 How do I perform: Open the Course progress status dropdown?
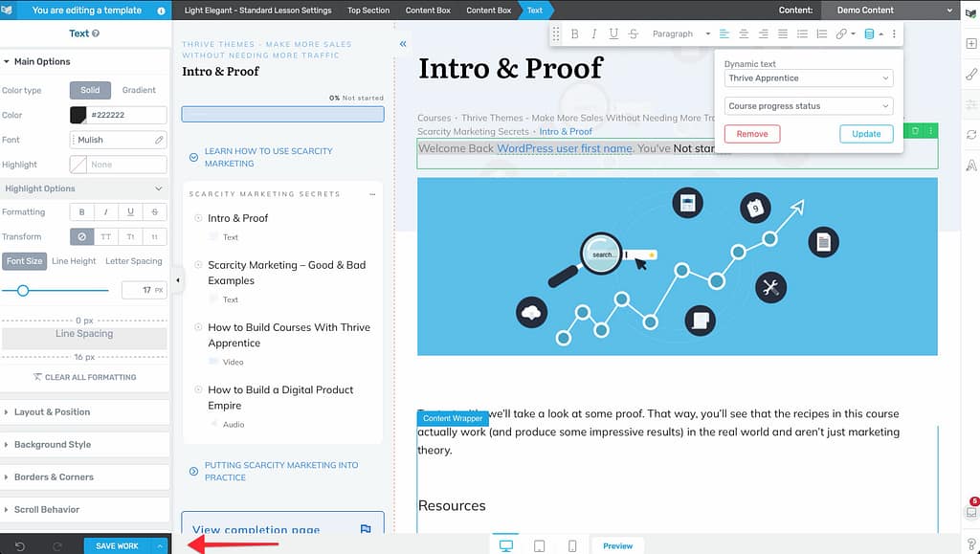click(x=808, y=106)
